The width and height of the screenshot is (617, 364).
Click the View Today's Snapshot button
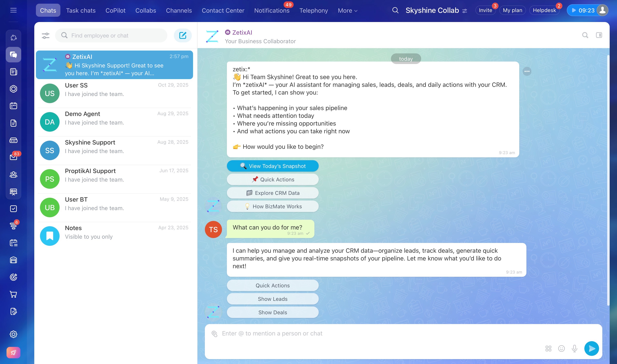273,166
